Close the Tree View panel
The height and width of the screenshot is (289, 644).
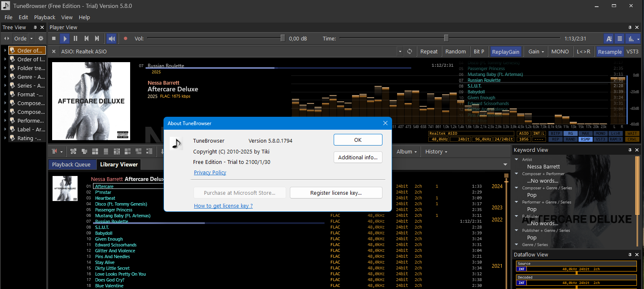pyautogui.click(x=42, y=27)
